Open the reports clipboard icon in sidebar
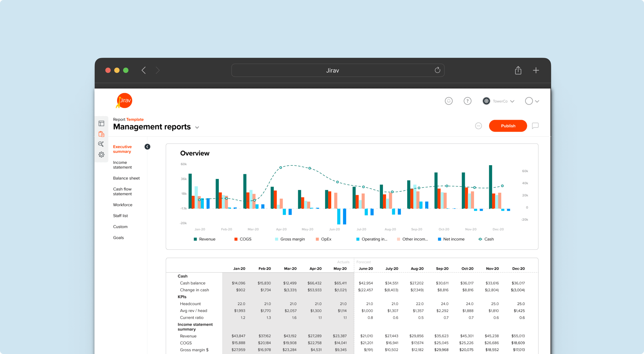The image size is (644, 354). click(101, 134)
